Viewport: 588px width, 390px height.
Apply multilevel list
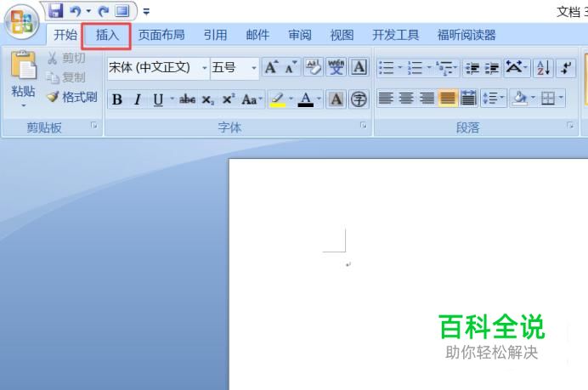coord(444,68)
